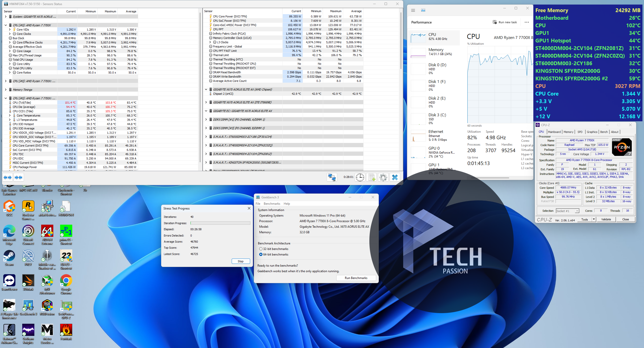Click the HWiNFO expand columns arrows icon
Viewport: 644px width, 348px height.
(8, 177)
